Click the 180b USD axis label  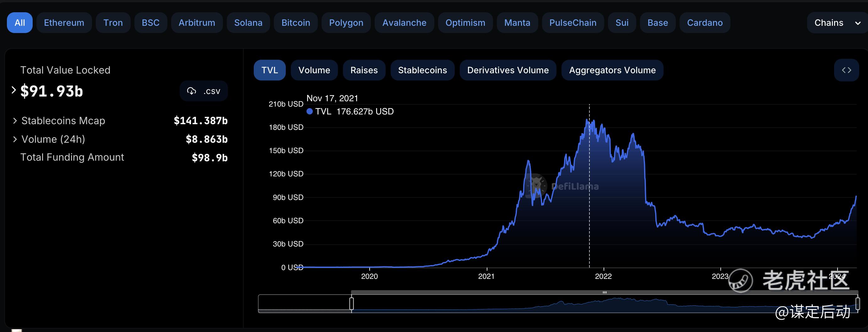pos(286,127)
